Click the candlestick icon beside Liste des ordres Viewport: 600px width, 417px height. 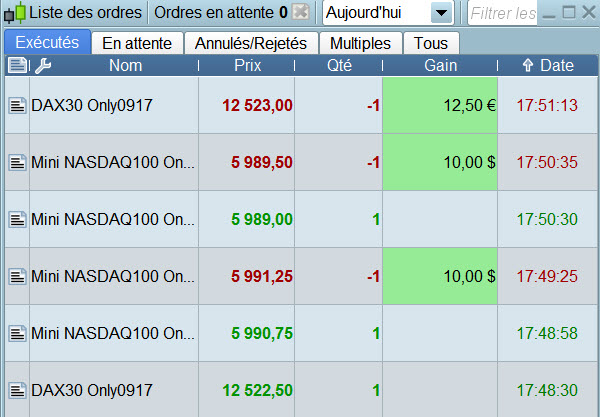[x=15, y=13]
